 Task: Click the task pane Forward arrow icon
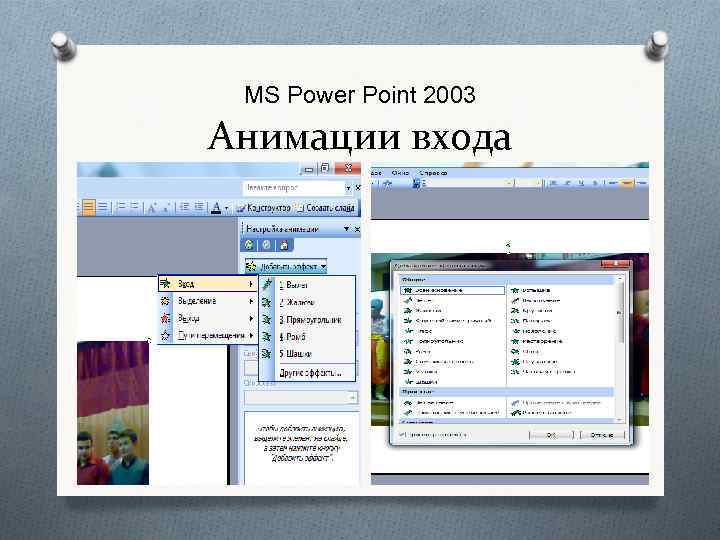266,245
